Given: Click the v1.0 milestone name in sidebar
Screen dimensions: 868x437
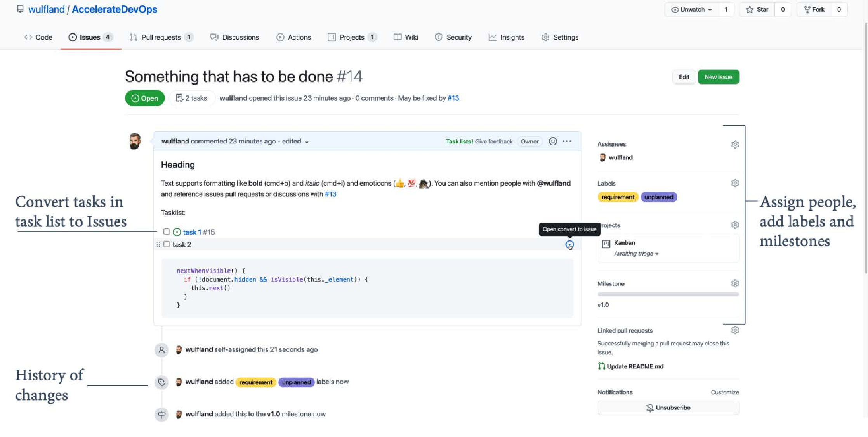Looking at the screenshot, I should point(603,305).
